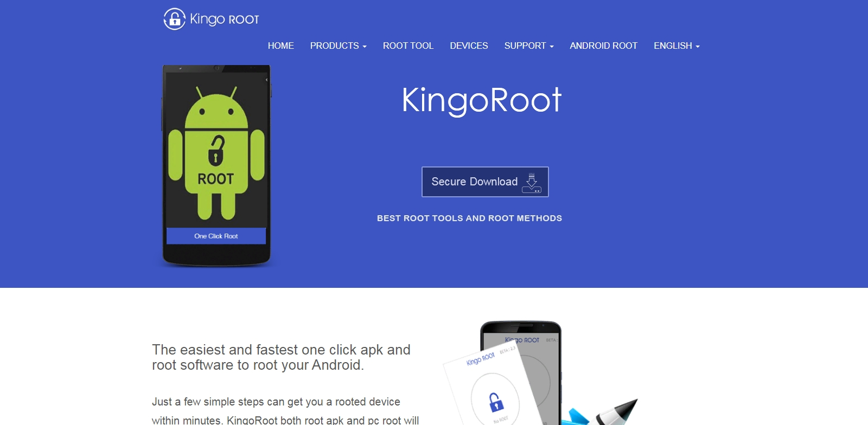
Task: Select ANDROID ROOT in the navigation bar
Action: (603, 46)
